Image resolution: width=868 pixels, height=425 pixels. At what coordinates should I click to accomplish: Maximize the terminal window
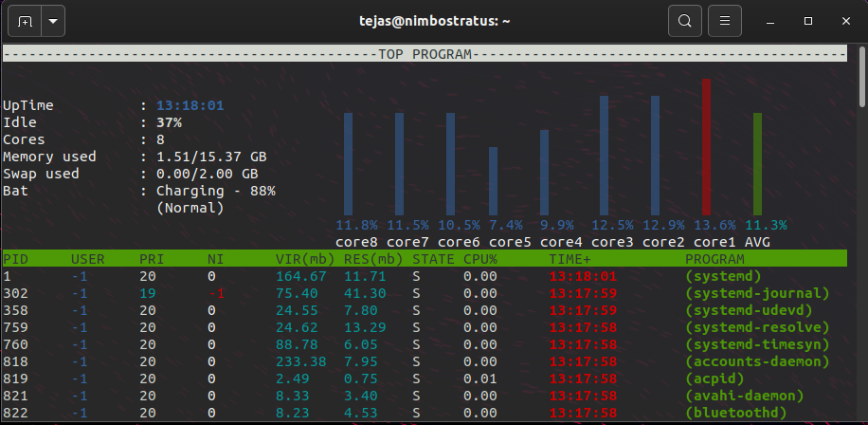pyautogui.click(x=808, y=21)
